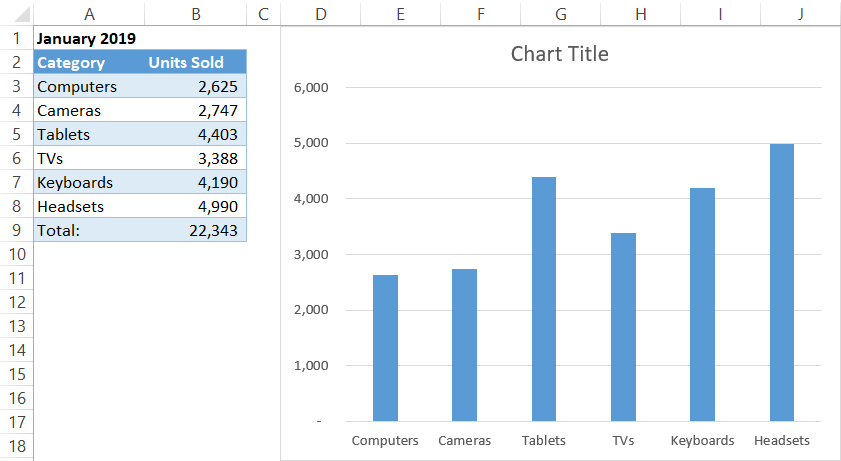
Task: Click the Headsets bar in the chart
Action: [x=782, y=282]
